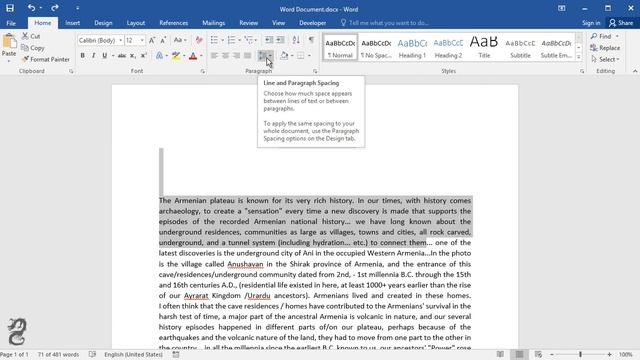Toggle bold formatting
Viewport: 640px width, 360px height.
82,56
